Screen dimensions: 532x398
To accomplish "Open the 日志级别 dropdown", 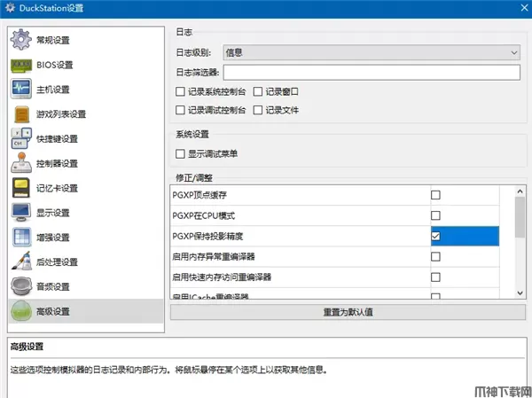I will click(372, 52).
